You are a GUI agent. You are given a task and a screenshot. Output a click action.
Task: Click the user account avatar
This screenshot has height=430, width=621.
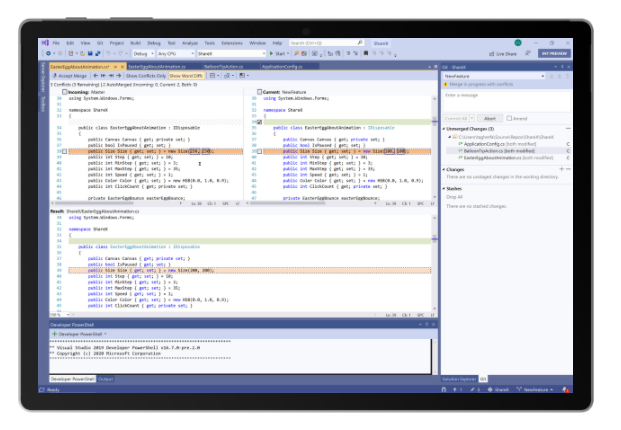point(518,43)
